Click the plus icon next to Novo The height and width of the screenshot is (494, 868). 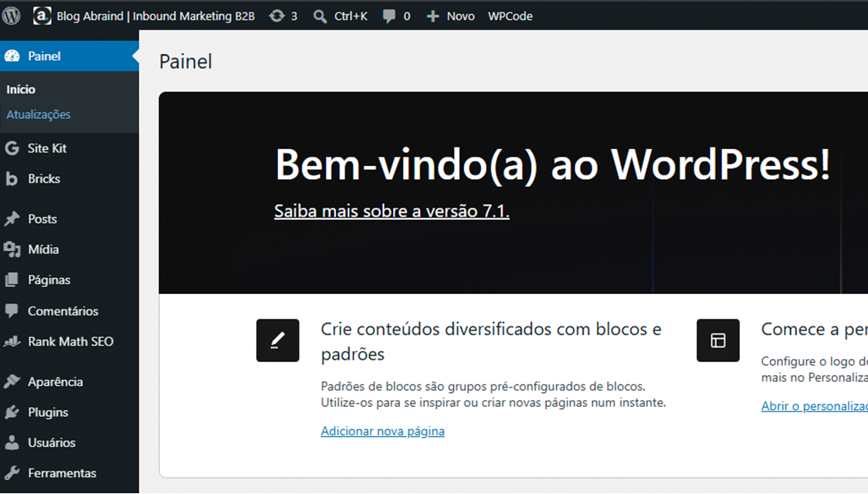click(x=433, y=17)
